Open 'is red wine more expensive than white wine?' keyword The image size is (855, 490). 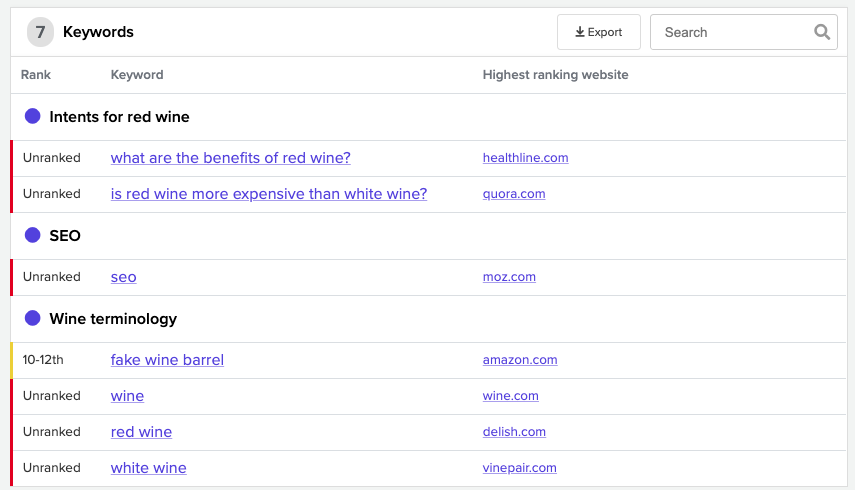269,194
